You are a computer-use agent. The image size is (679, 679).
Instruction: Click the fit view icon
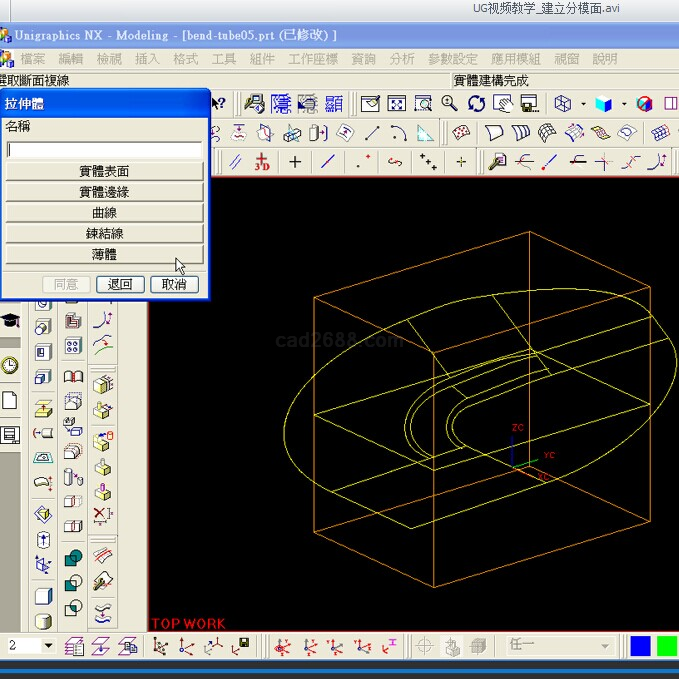(396, 103)
